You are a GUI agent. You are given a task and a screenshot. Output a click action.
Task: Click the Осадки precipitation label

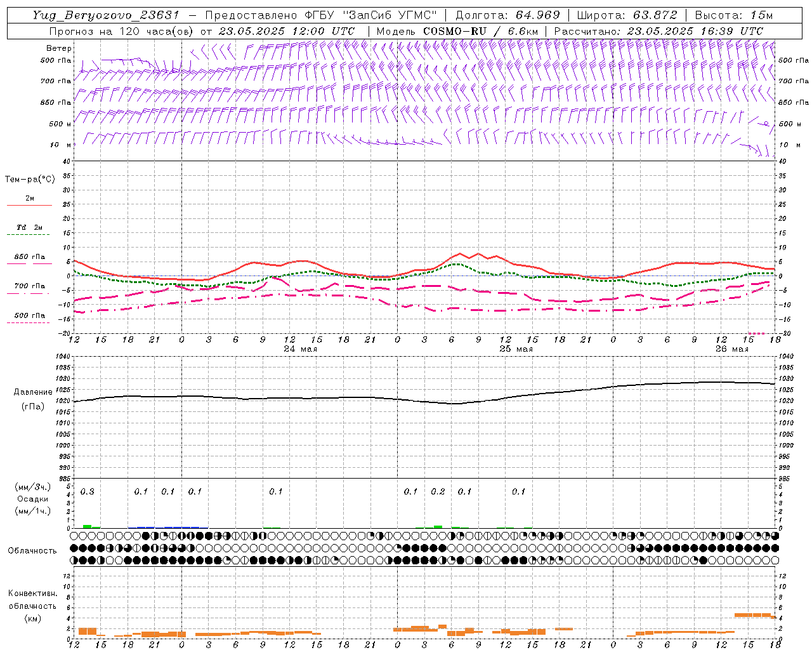(x=32, y=499)
